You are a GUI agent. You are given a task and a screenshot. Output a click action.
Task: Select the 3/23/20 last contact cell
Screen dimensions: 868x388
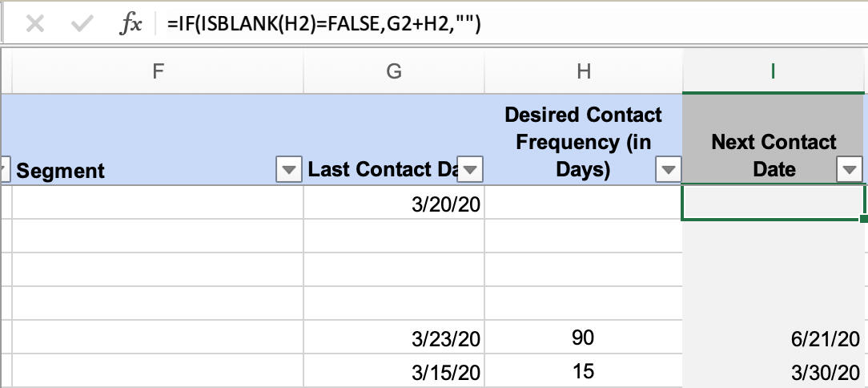click(x=393, y=339)
